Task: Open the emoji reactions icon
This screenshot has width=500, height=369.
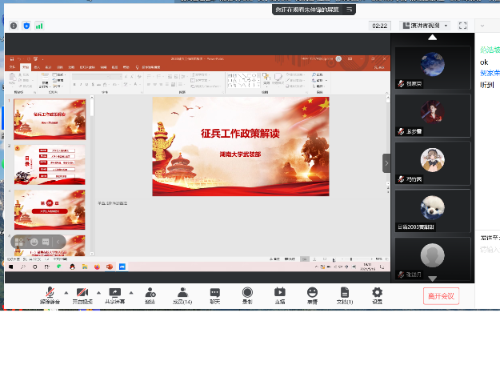Action: coord(312,295)
